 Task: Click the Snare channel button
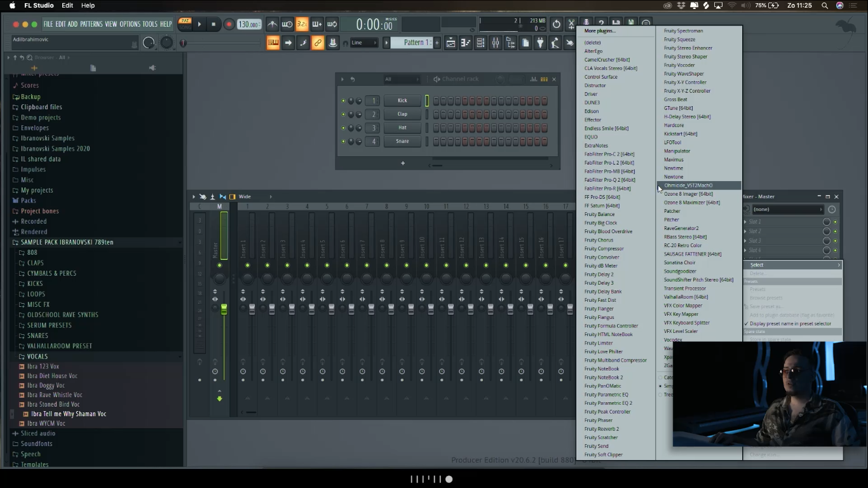point(402,141)
